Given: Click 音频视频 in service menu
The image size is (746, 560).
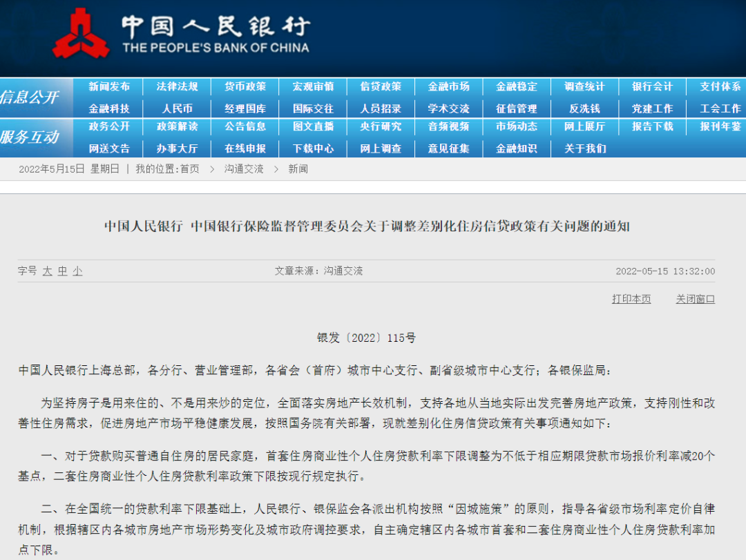Looking at the screenshot, I should pos(449,126).
